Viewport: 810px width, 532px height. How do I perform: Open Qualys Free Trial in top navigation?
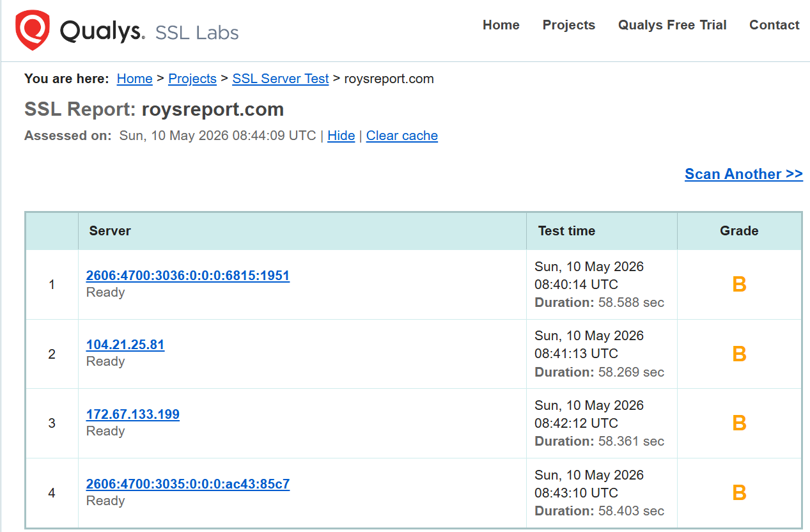pyautogui.click(x=672, y=25)
